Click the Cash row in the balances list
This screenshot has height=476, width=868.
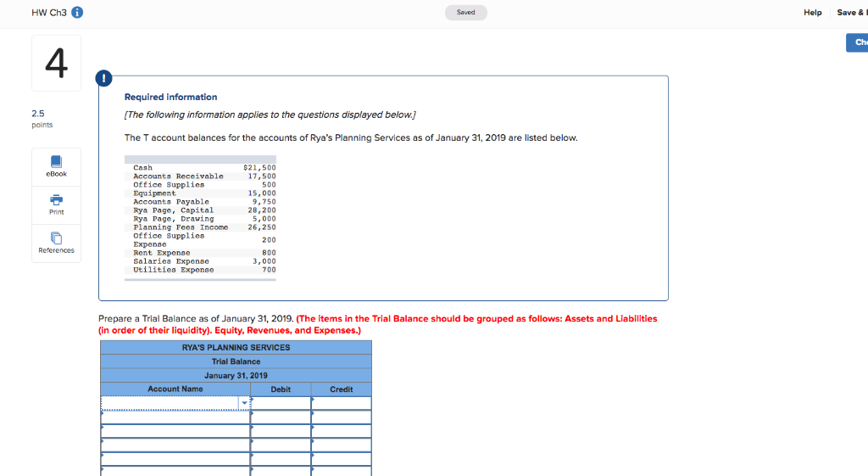coord(200,167)
